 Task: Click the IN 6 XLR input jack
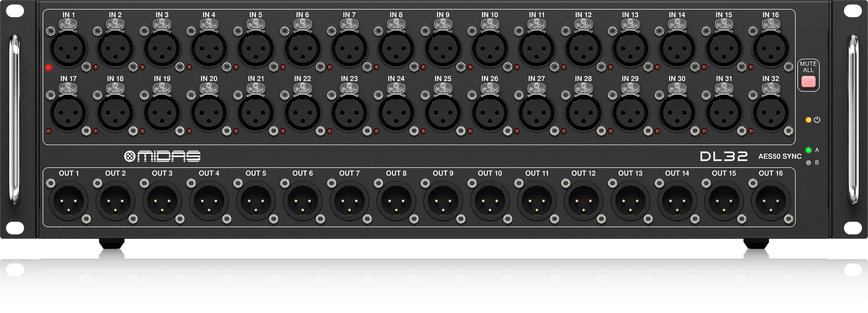point(303,49)
